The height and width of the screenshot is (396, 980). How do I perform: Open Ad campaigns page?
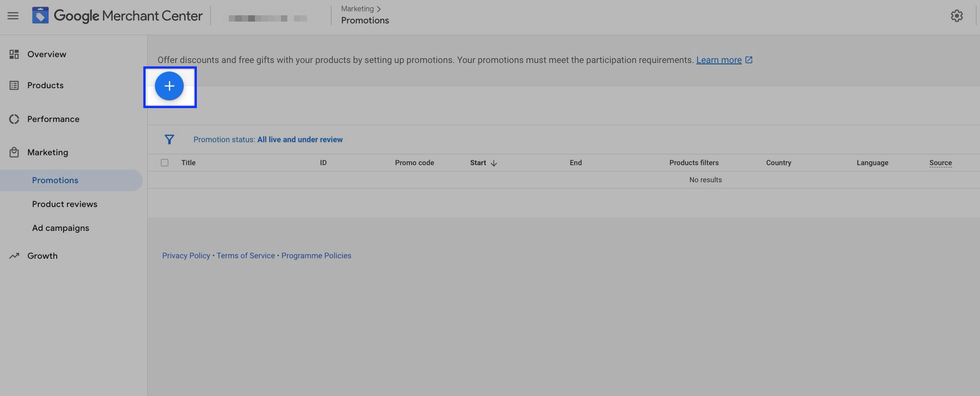(x=60, y=228)
